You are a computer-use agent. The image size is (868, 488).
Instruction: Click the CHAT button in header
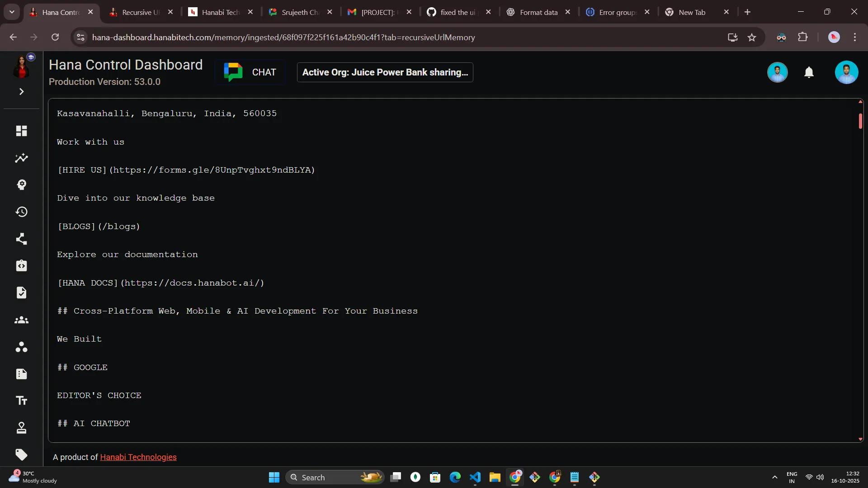coord(250,72)
